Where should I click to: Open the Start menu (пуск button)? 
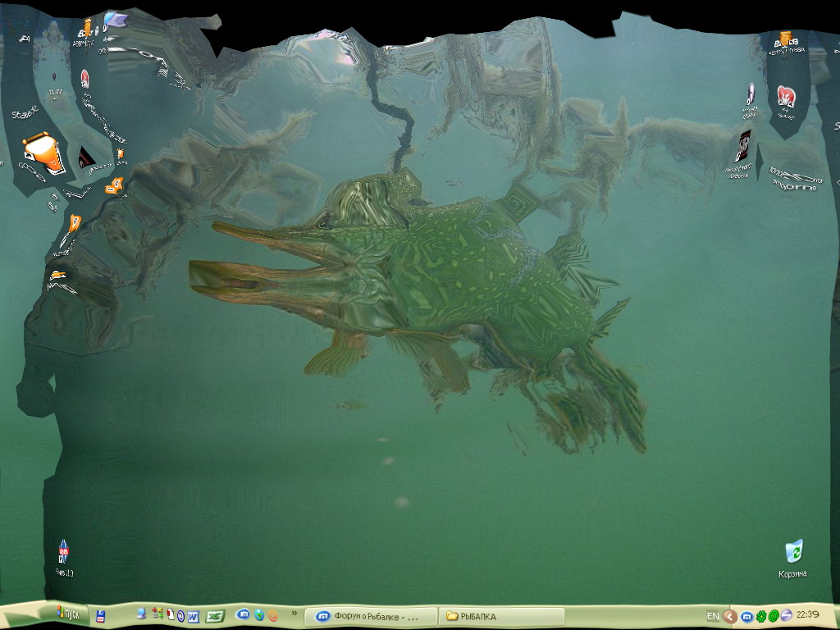(x=69, y=614)
